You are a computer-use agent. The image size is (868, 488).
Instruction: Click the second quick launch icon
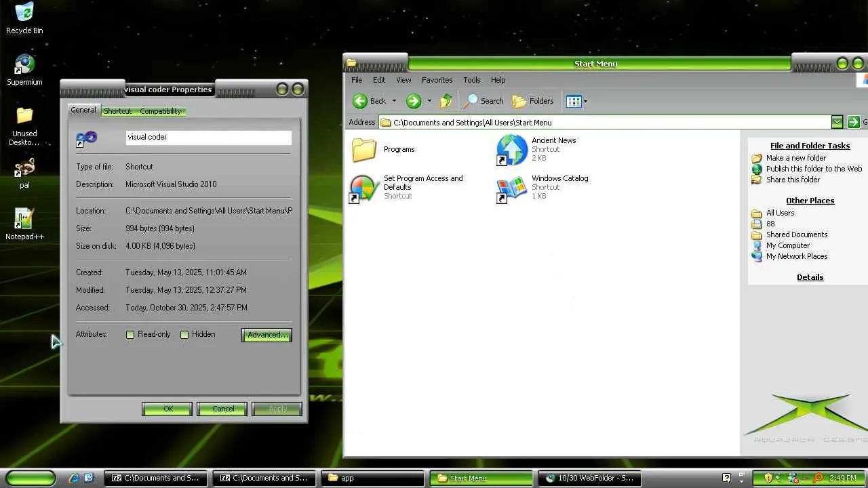point(89,478)
